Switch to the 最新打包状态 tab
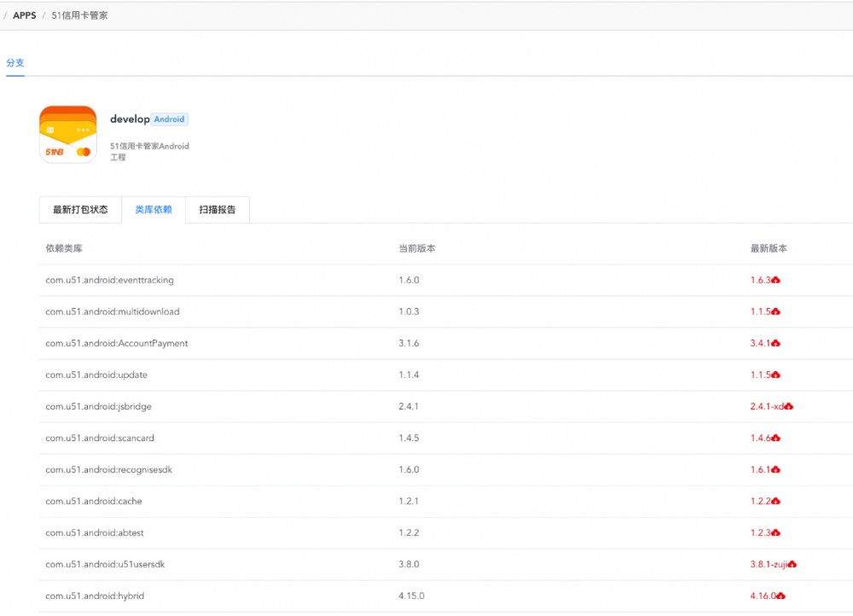This screenshot has height=616, width=853. pyautogui.click(x=80, y=209)
